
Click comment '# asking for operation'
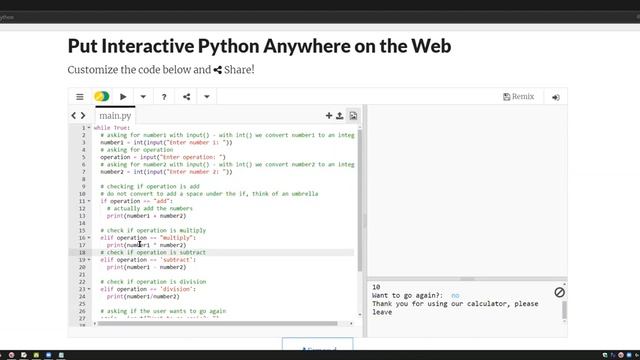(136, 150)
